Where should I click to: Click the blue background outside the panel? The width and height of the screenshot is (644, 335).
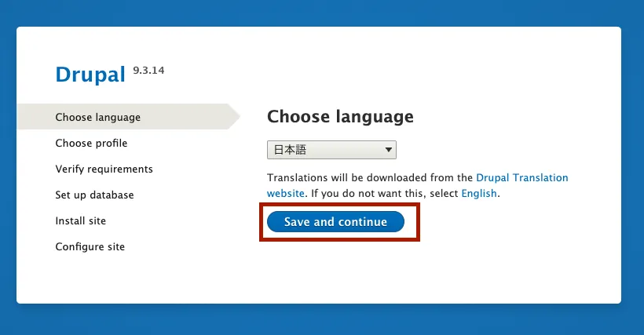pos(632,157)
